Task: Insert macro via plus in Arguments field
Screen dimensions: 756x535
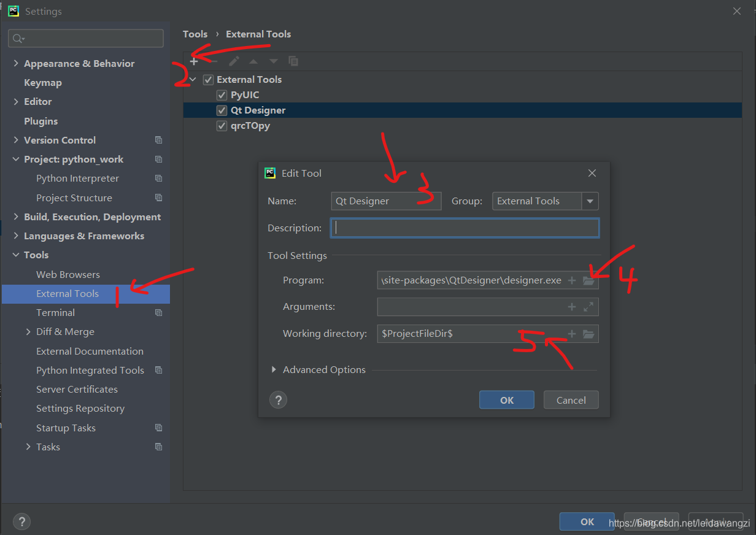Action: click(571, 307)
